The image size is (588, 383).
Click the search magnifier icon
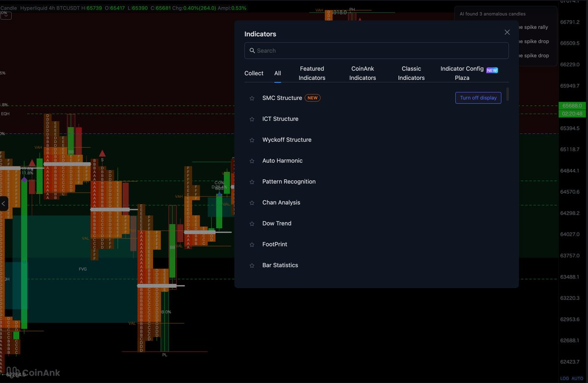coord(252,50)
